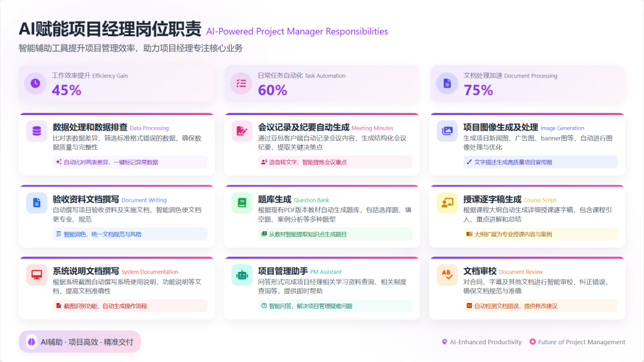
Task: Click the 自动比对两表差异 feature tag
Action: [x=107, y=162]
